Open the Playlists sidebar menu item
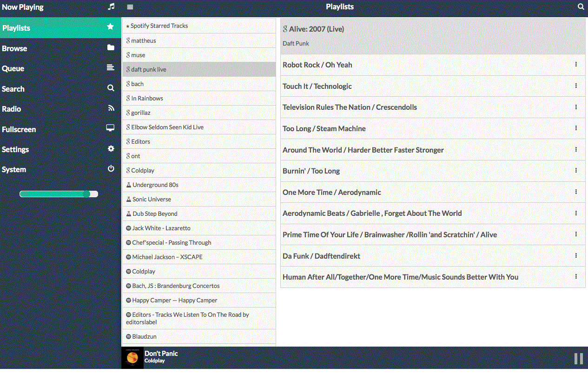Screen dimensions: 588x375 (16, 28)
